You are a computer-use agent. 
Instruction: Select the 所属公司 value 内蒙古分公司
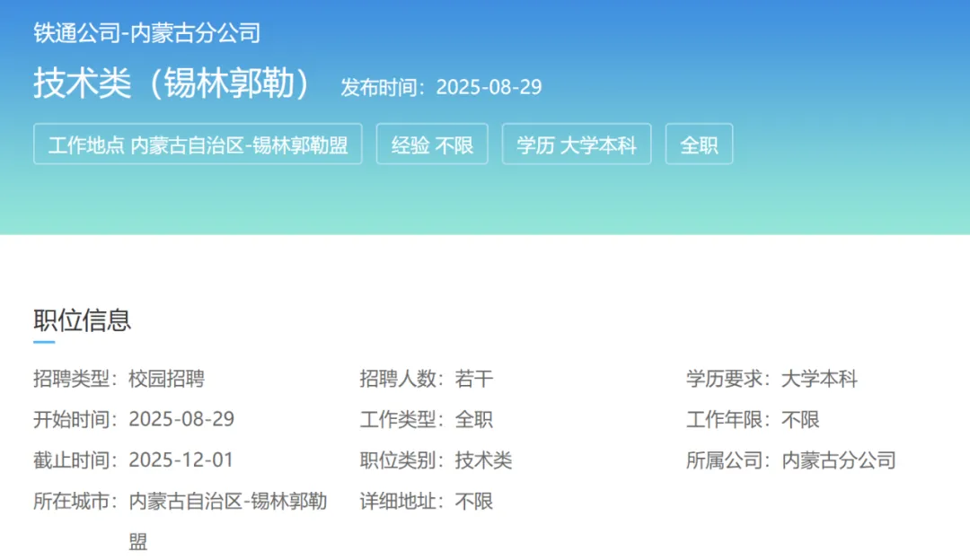pos(838,459)
